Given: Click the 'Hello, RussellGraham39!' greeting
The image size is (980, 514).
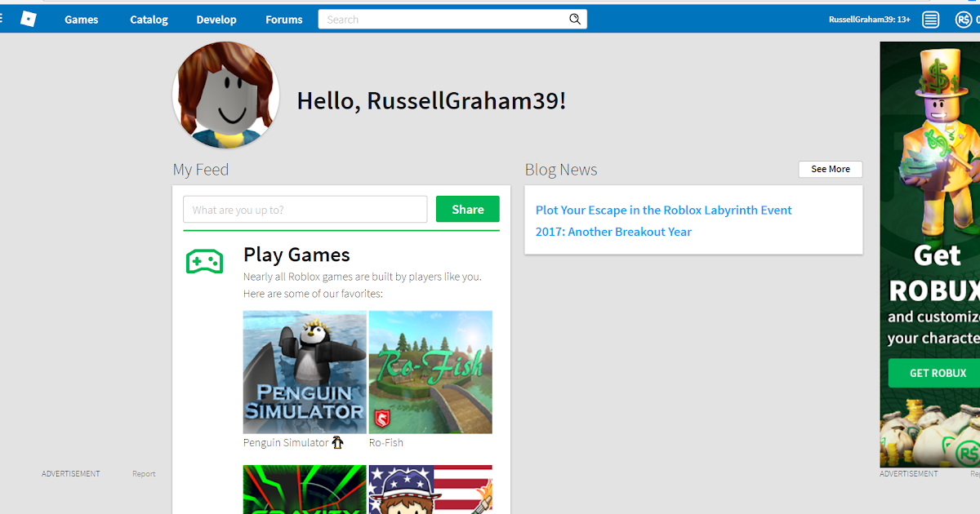Looking at the screenshot, I should click(x=431, y=101).
